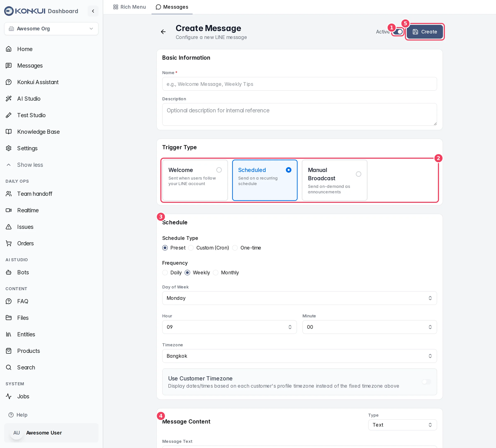Open Konkui Assistant icon in sidebar

[9, 82]
